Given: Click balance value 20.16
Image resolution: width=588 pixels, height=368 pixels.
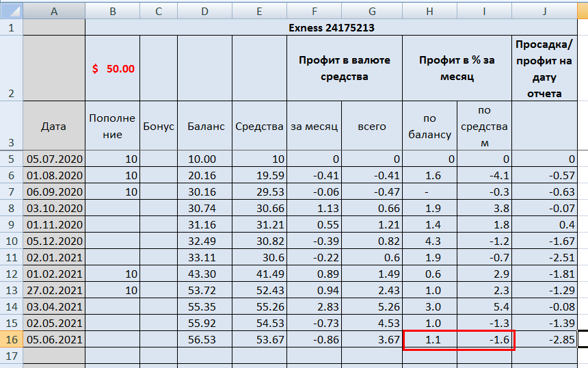Looking at the screenshot, I should pyautogui.click(x=204, y=175).
